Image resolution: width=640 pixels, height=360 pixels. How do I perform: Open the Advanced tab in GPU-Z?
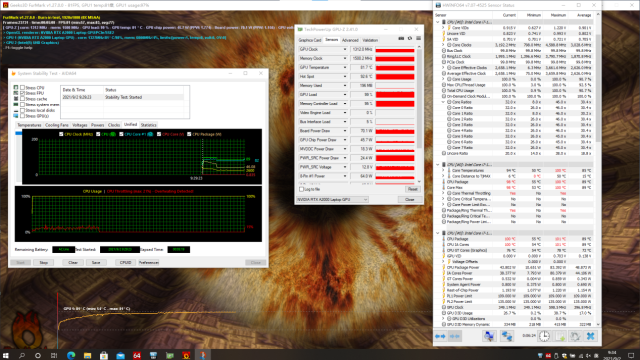pyautogui.click(x=350, y=40)
